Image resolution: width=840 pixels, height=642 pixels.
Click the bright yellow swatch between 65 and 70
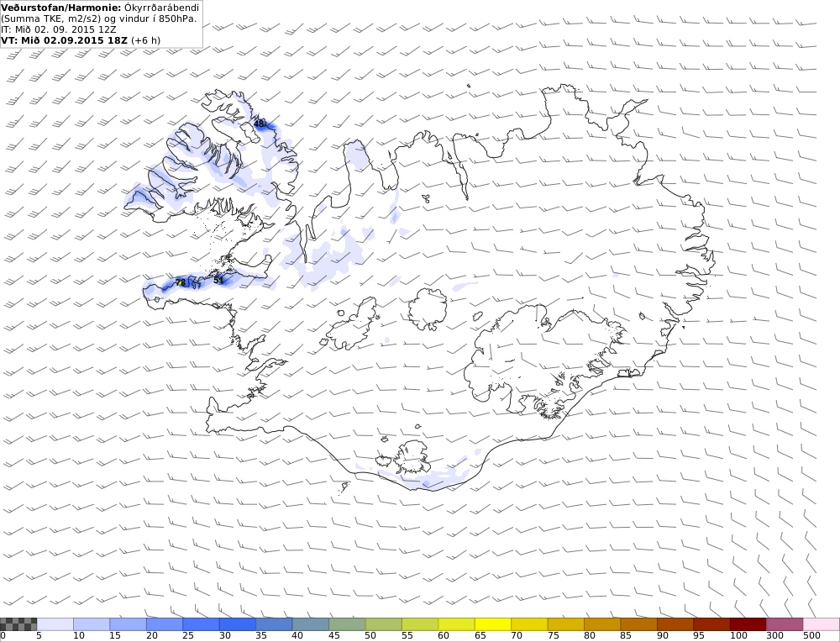coord(493,624)
